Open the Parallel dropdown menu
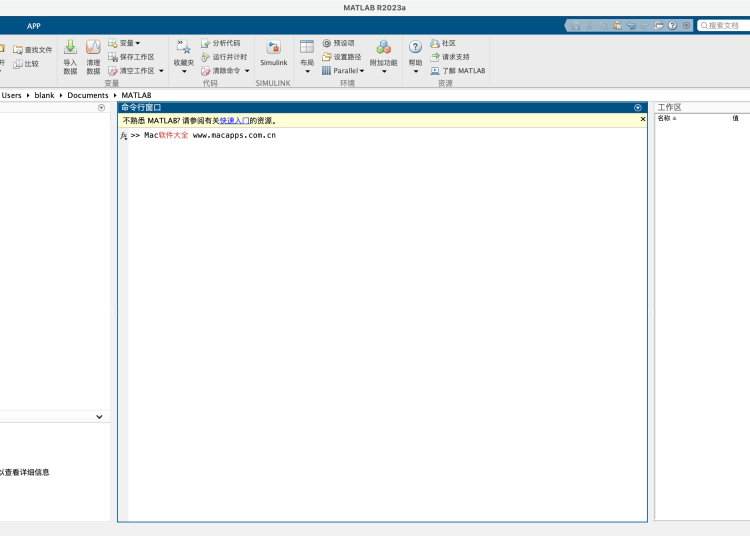Screen dimensions: 750x536 362,71
